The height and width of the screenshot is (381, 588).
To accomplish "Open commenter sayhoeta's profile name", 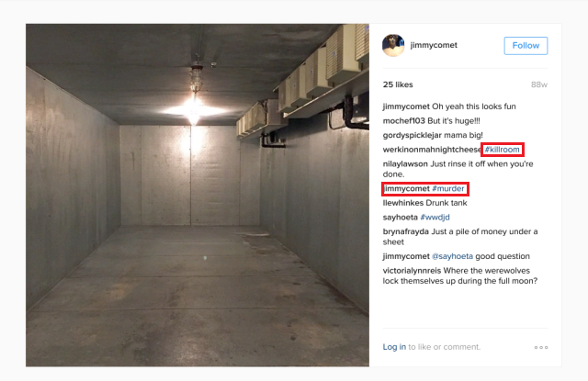I will [401, 218].
